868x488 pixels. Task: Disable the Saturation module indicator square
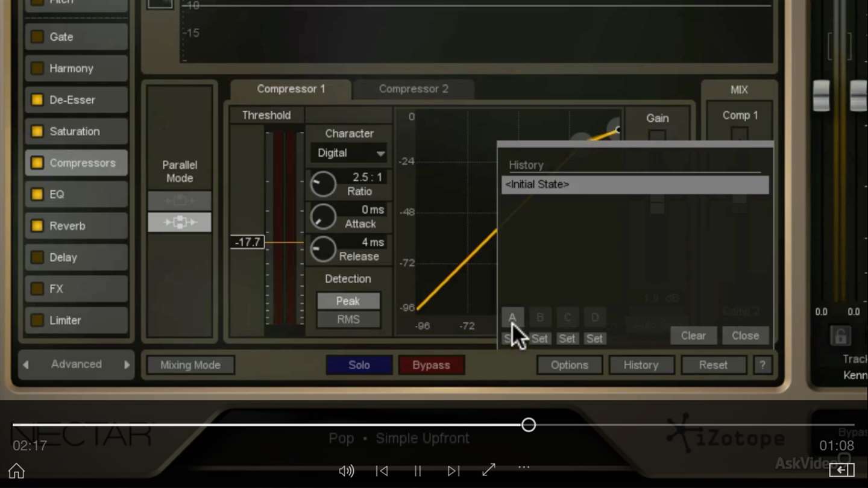(x=37, y=131)
